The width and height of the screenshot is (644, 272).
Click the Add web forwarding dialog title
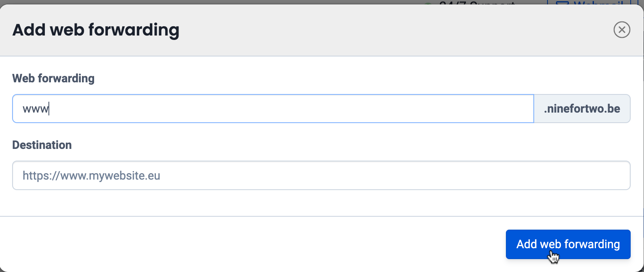pos(96,30)
